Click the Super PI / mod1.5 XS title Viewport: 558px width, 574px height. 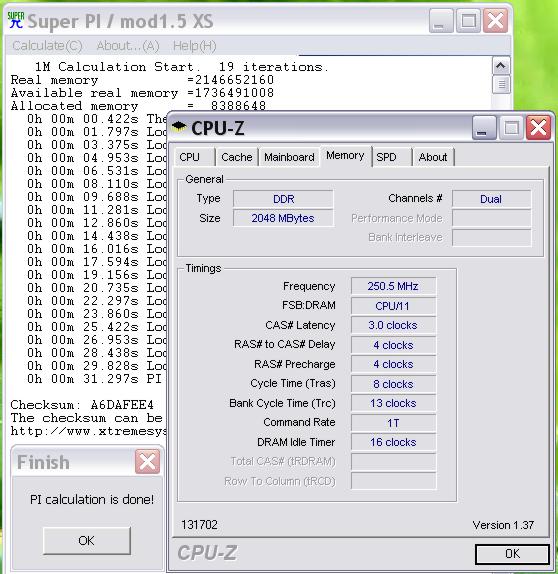120,21
